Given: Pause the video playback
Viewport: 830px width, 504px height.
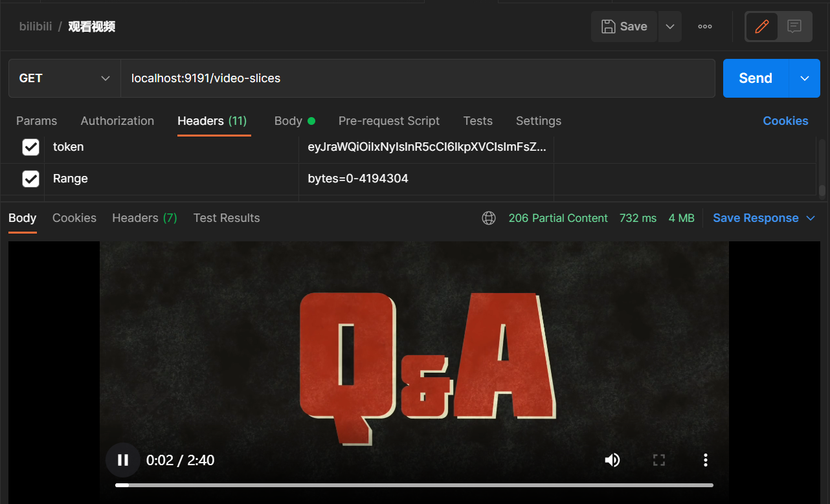Looking at the screenshot, I should coord(123,460).
